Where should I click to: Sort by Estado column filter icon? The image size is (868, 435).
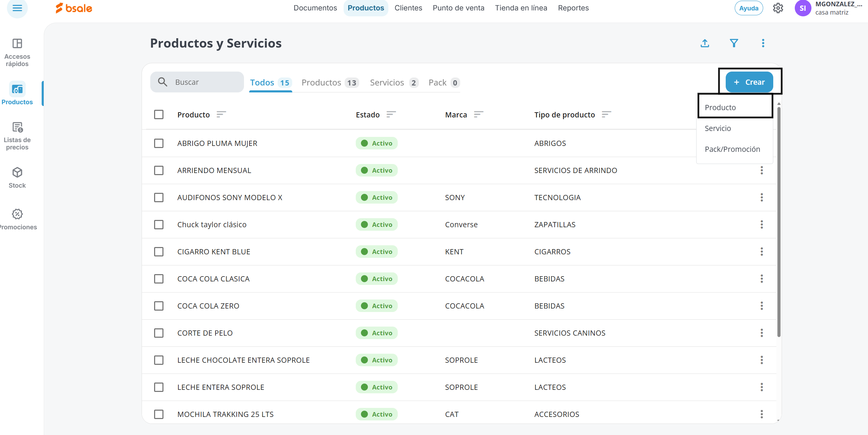(391, 114)
